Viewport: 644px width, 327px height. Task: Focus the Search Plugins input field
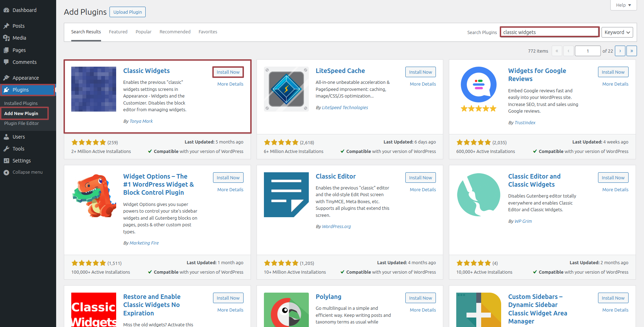point(550,32)
